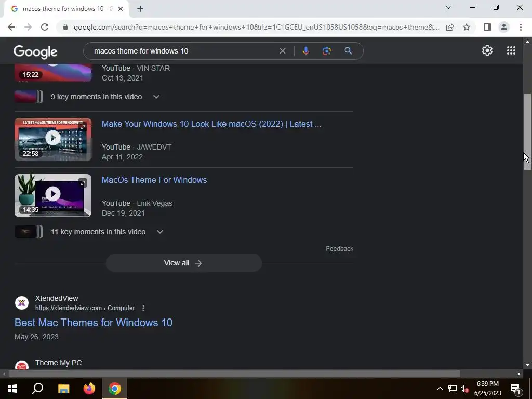Open the Chrome side panel
Screen dimensions: 532x399
(x=487, y=27)
